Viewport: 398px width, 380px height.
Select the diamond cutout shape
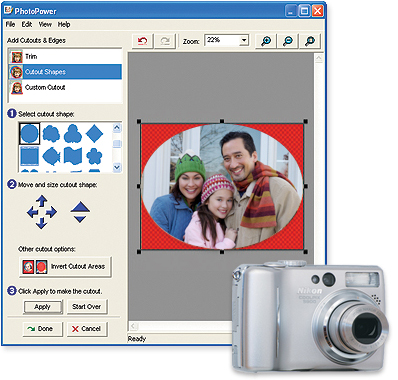pyautogui.click(x=94, y=133)
